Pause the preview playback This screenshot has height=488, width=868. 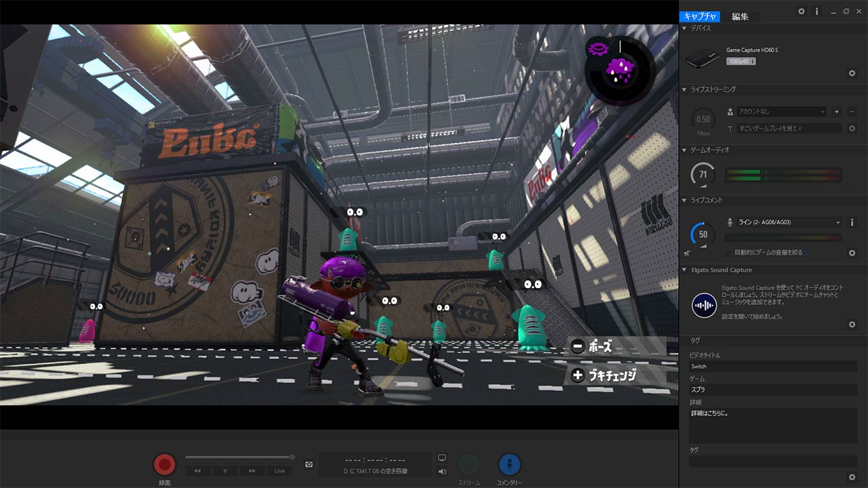(x=225, y=470)
